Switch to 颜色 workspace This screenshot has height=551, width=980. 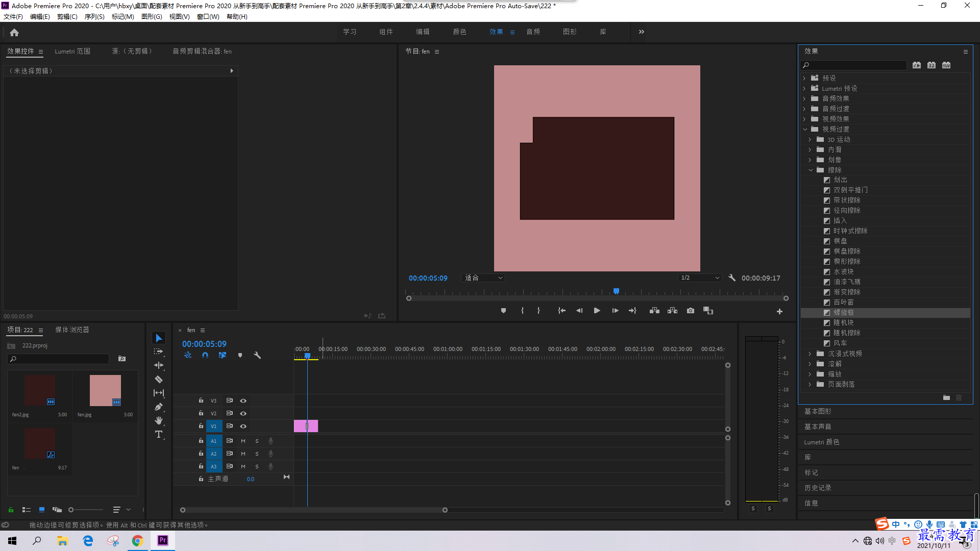pos(459,32)
